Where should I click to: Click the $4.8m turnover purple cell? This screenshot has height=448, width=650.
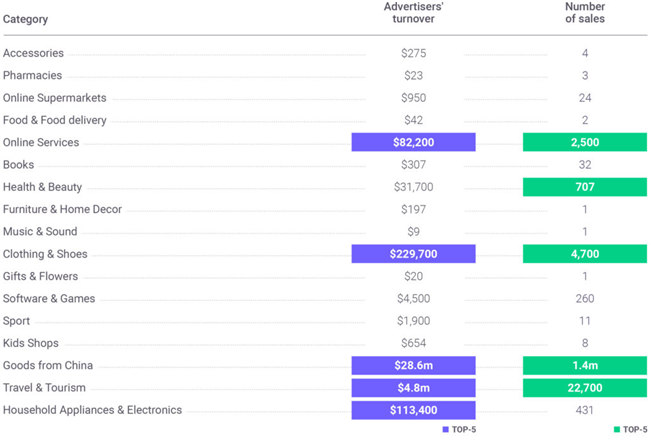point(413,388)
